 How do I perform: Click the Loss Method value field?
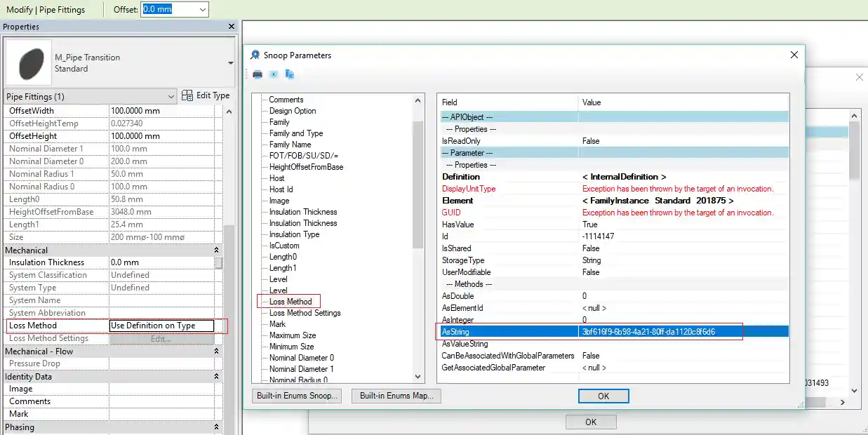(161, 326)
